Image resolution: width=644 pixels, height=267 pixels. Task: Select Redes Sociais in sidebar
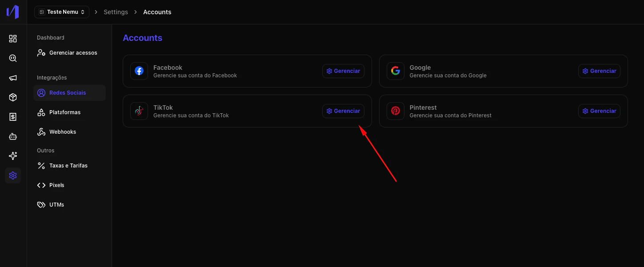[x=69, y=93]
